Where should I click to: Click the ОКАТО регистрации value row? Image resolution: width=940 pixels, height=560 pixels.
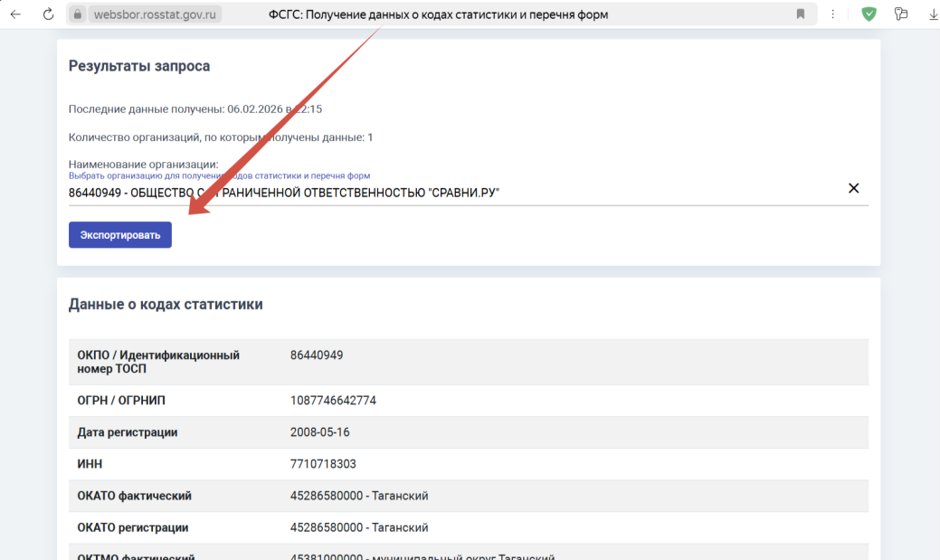[359, 527]
